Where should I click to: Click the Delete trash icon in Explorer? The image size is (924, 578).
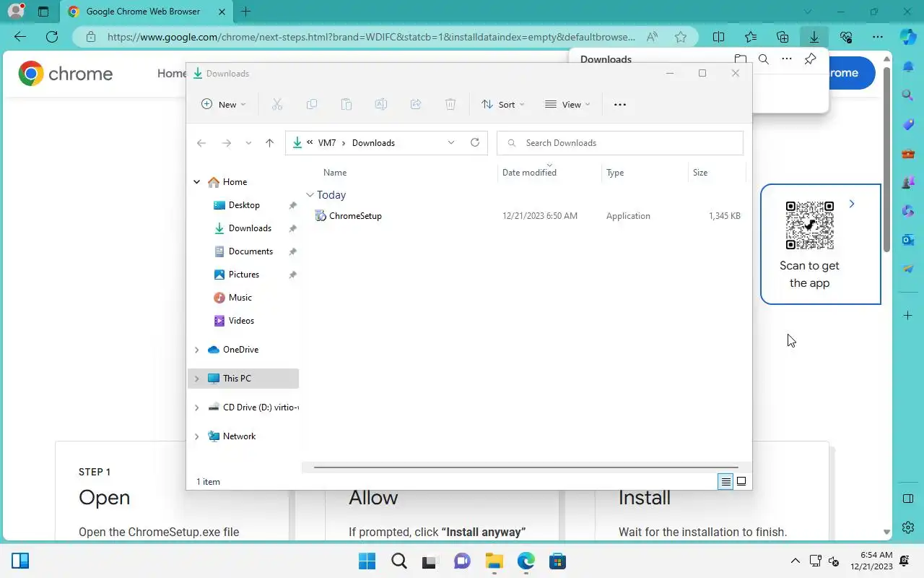[450, 105]
